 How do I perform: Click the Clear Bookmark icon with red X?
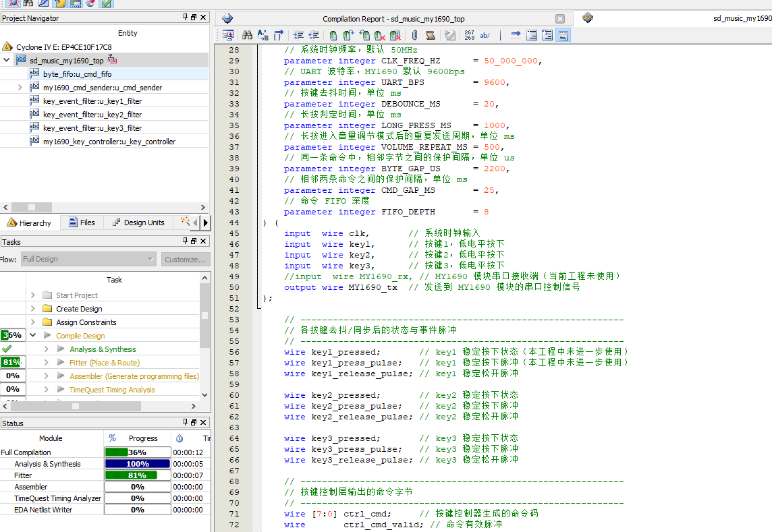click(380, 35)
